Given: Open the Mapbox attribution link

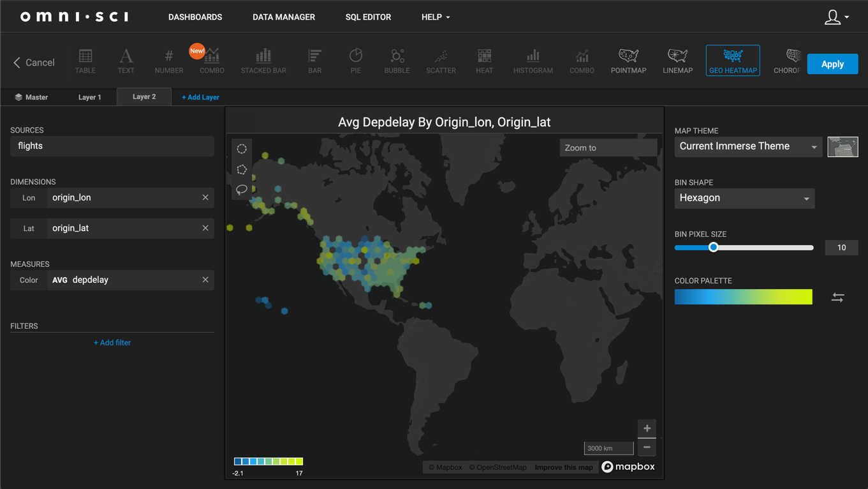Looking at the screenshot, I should pyautogui.click(x=445, y=467).
